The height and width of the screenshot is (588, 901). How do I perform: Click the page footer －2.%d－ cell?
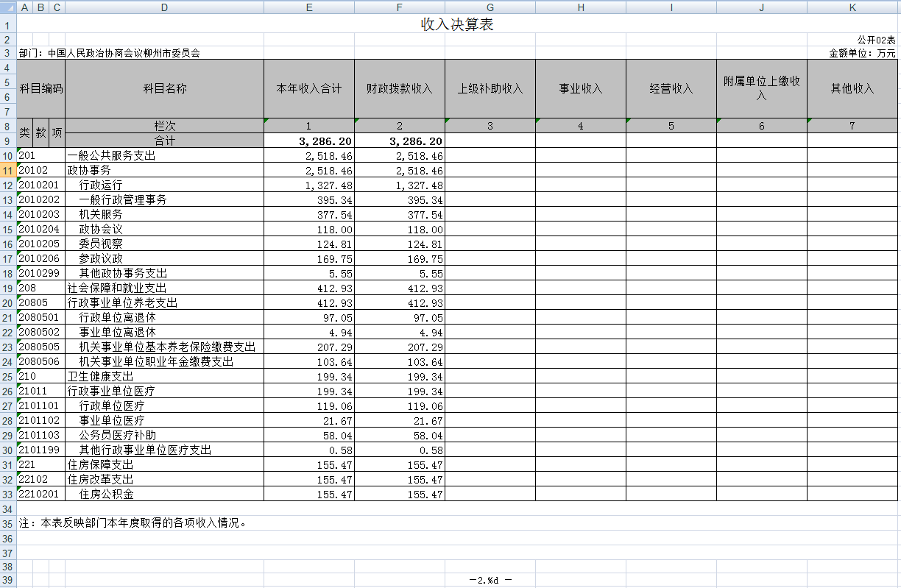(490, 580)
